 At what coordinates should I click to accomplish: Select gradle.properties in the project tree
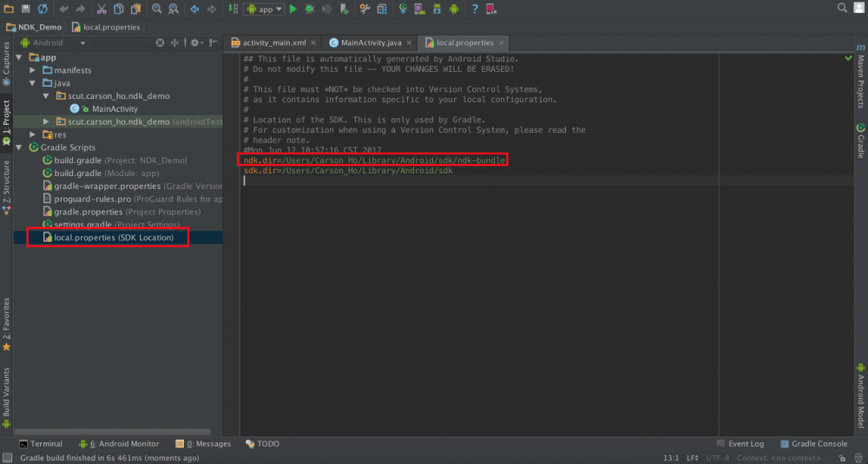click(89, 212)
